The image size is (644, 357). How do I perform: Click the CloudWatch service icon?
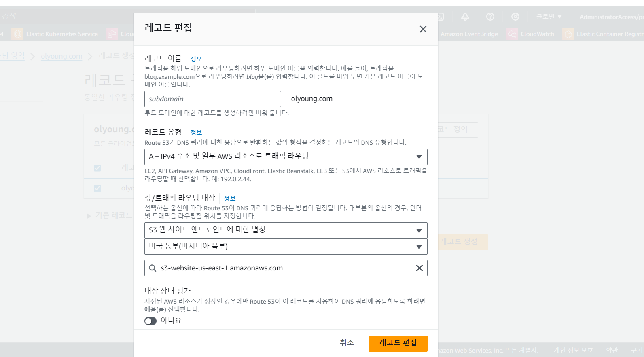(x=513, y=34)
